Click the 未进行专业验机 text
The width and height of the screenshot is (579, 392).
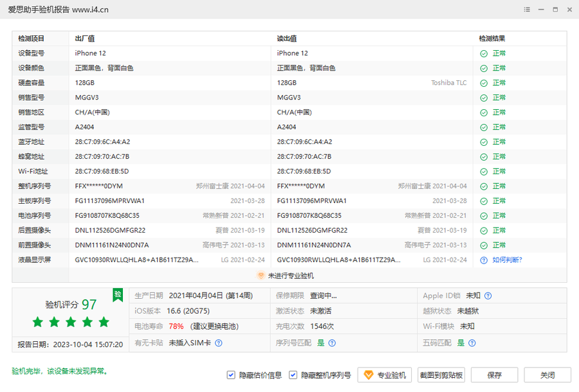[x=291, y=276]
